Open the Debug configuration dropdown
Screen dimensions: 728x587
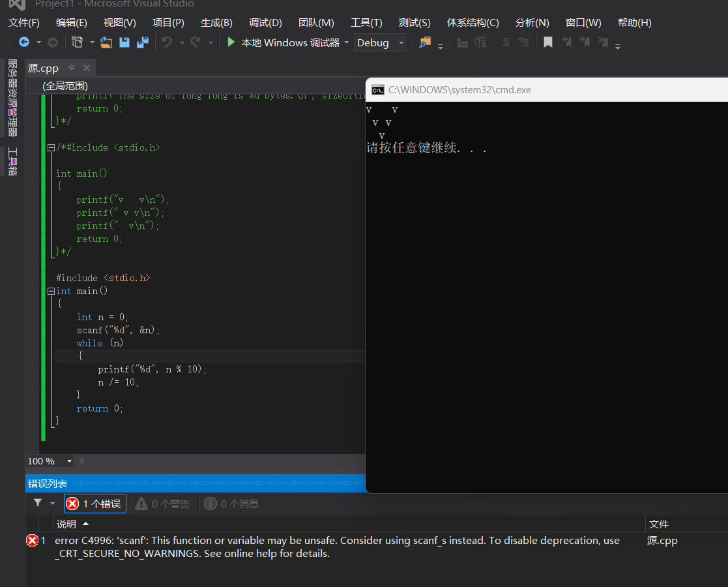coord(381,43)
